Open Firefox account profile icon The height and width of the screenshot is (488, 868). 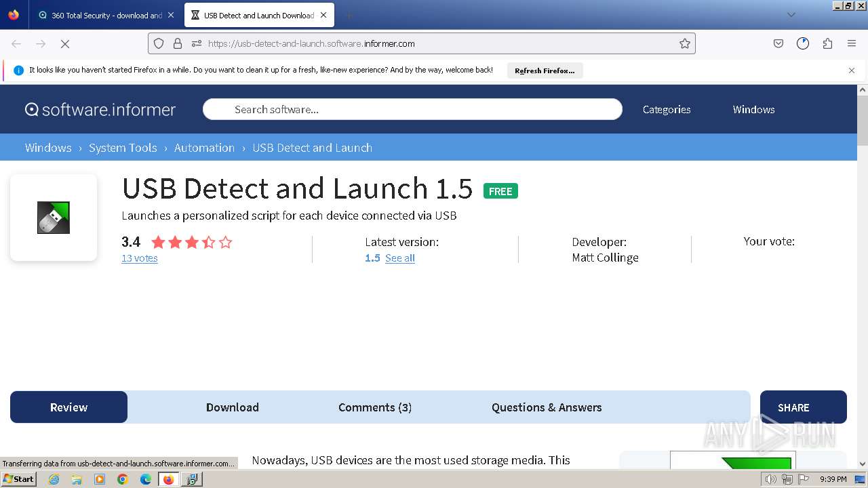pos(803,43)
